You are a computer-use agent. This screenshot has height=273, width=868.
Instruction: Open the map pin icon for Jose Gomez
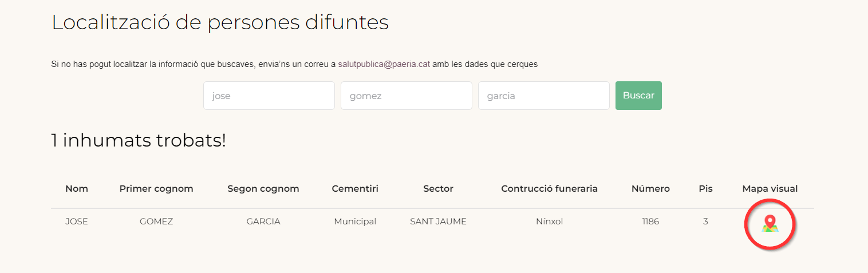click(770, 224)
